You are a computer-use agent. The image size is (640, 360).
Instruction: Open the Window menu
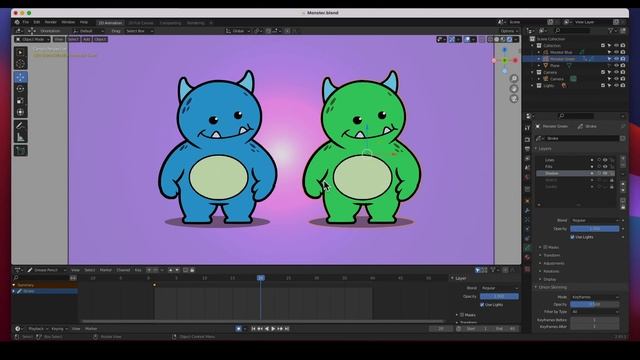(x=68, y=22)
